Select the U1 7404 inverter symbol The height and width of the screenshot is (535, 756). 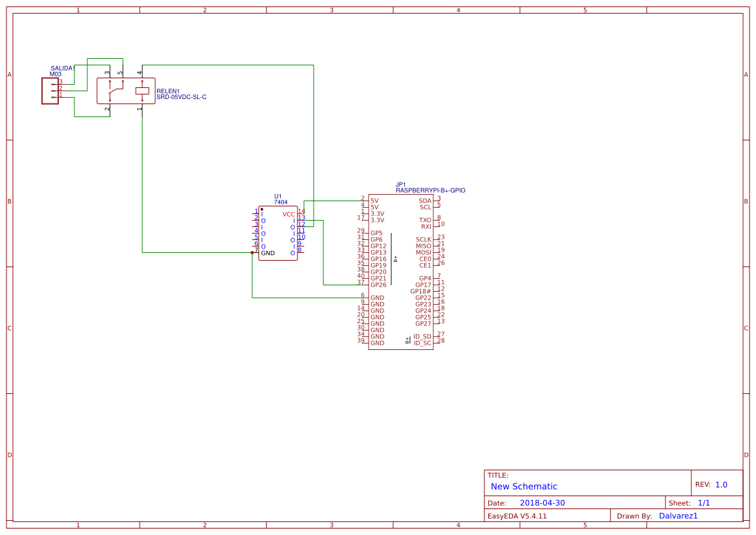278,233
